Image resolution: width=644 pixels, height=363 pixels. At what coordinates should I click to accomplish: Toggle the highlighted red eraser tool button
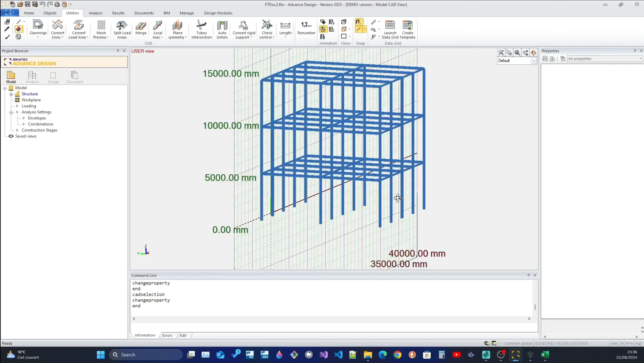point(18,29)
